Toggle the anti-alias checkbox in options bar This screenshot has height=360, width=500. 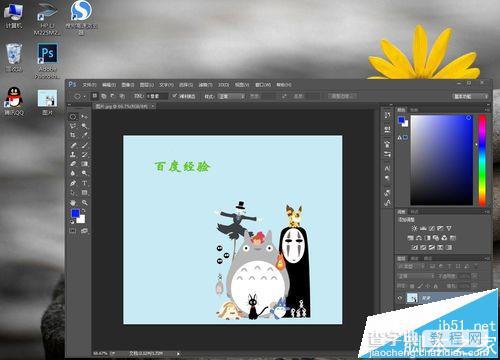click(x=174, y=96)
